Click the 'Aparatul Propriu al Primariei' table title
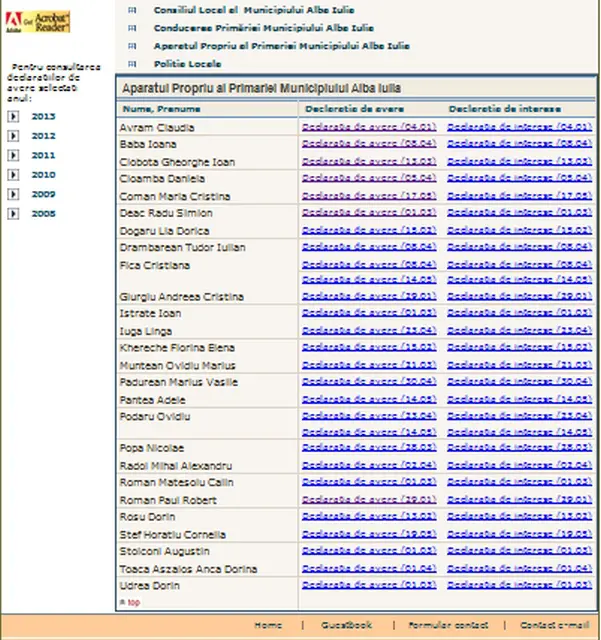601x640 pixels. point(261,88)
